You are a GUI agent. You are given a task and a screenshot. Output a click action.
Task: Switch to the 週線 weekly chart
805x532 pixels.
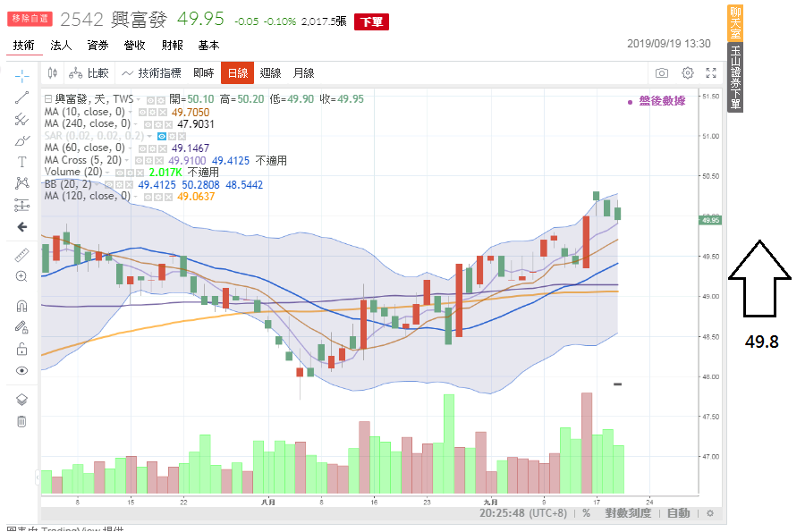coord(270,73)
